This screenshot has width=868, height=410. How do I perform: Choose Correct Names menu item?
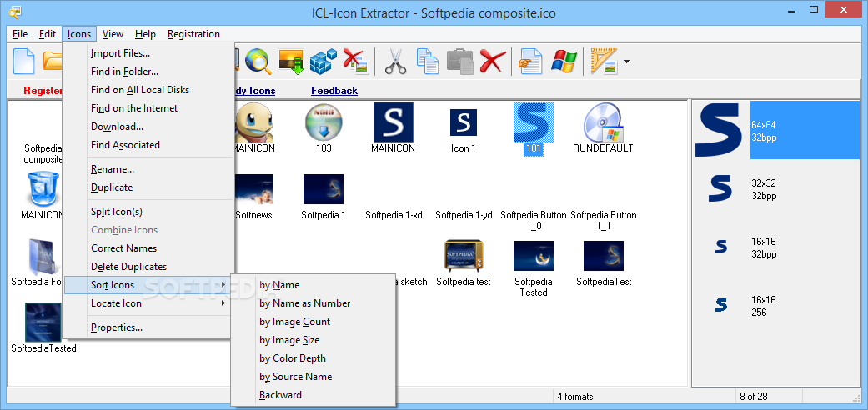148,247
